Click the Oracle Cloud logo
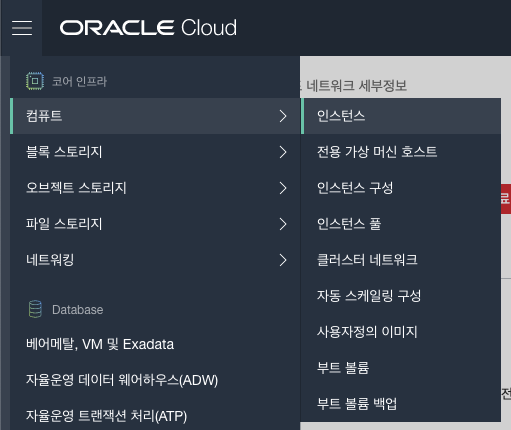Image resolution: width=511 pixels, height=430 pixels. pyautogui.click(x=148, y=27)
